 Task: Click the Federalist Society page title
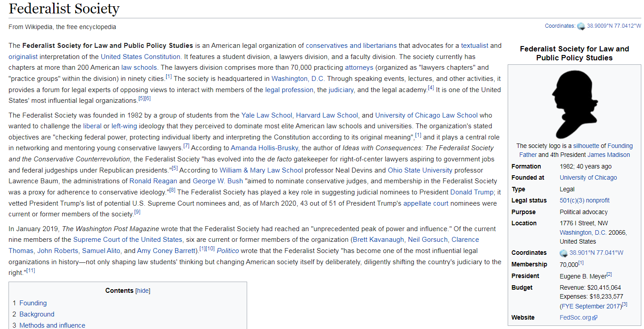(x=64, y=8)
